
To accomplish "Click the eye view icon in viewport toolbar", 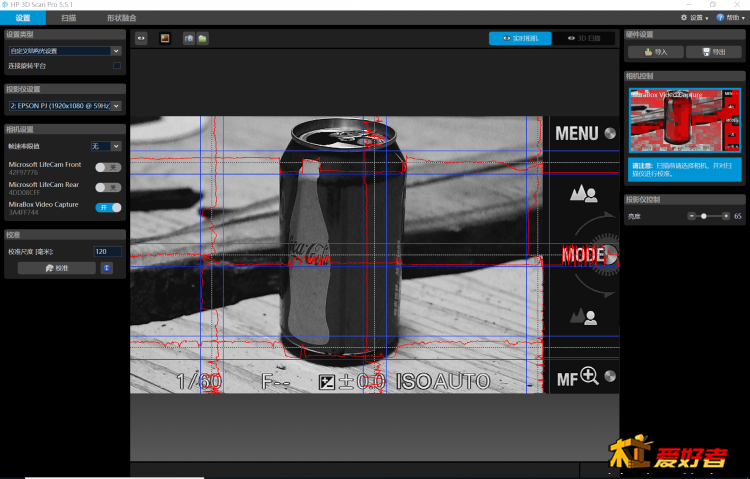I will pos(141,38).
